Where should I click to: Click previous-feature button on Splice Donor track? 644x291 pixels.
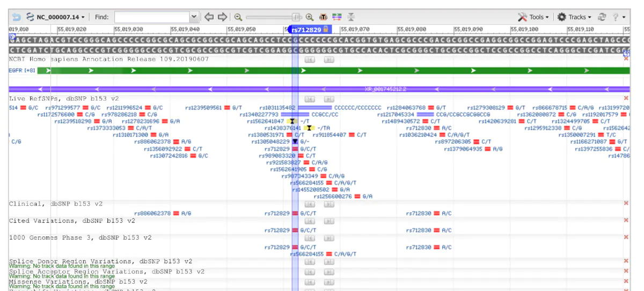[x=310, y=262]
